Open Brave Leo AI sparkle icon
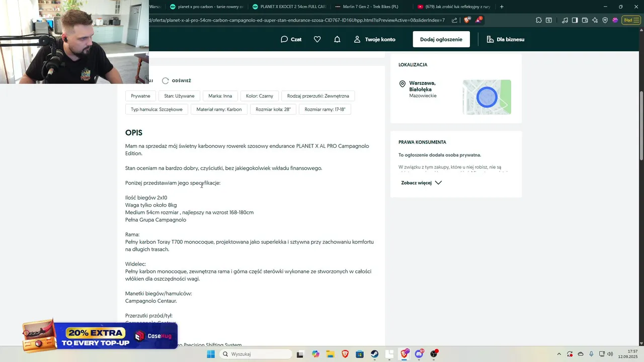 pyautogui.click(x=595, y=20)
